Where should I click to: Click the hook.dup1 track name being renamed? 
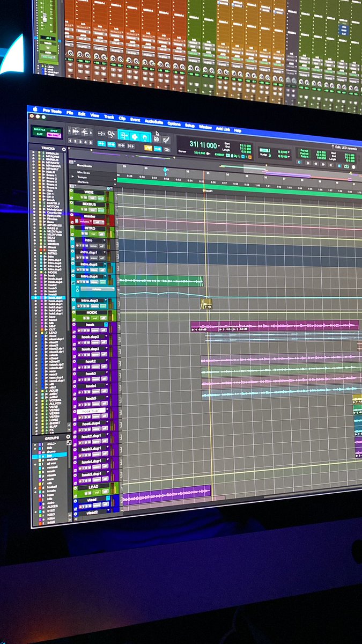(x=91, y=411)
